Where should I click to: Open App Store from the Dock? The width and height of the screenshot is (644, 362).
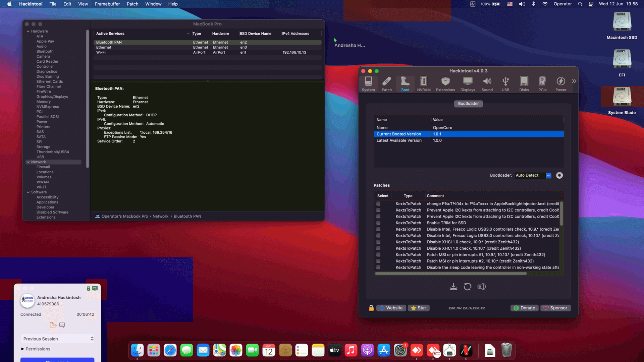(384, 350)
